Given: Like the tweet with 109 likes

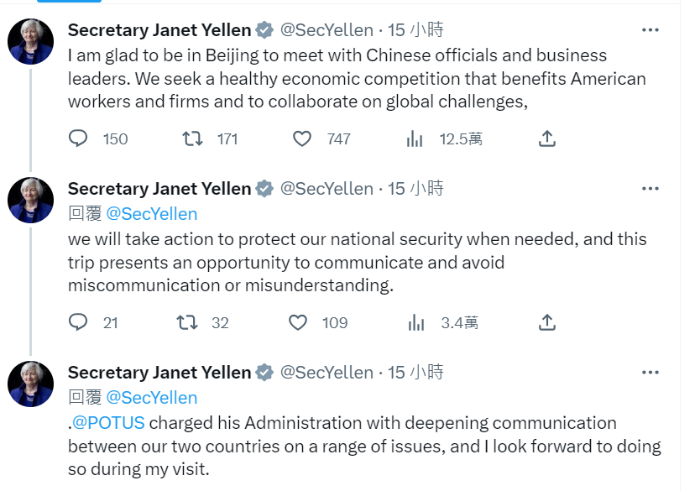Looking at the screenshot, I should tap(297, 322).
